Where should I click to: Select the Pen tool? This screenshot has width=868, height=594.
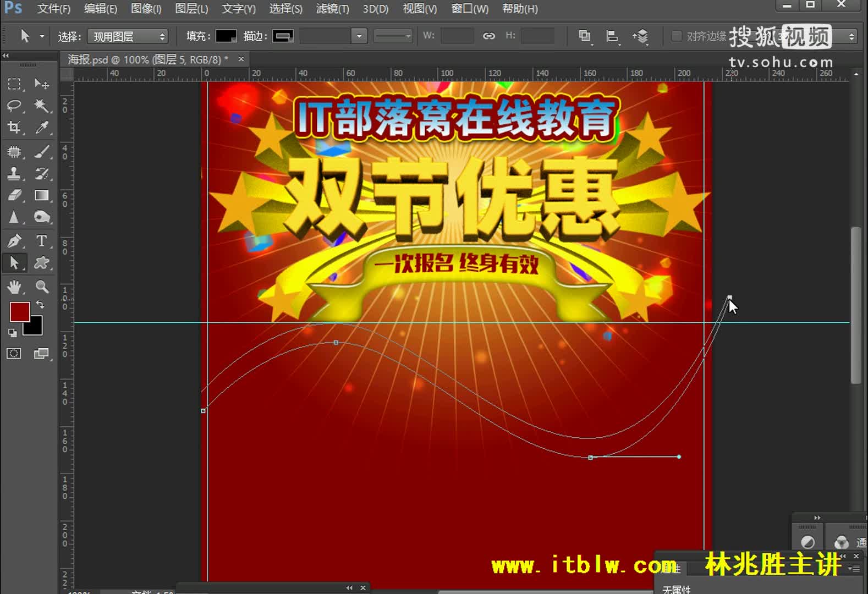tap(14, 241)
